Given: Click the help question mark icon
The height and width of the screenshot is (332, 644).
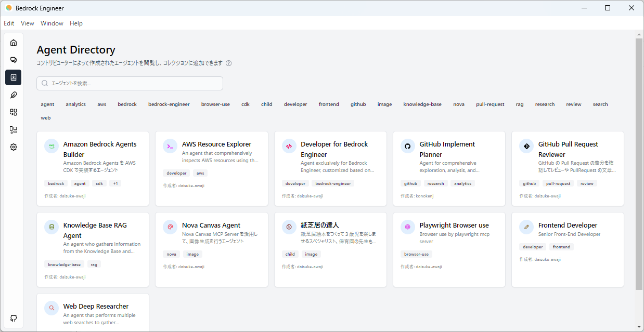Looking at the screenshot, I should (x=228, y=63).
